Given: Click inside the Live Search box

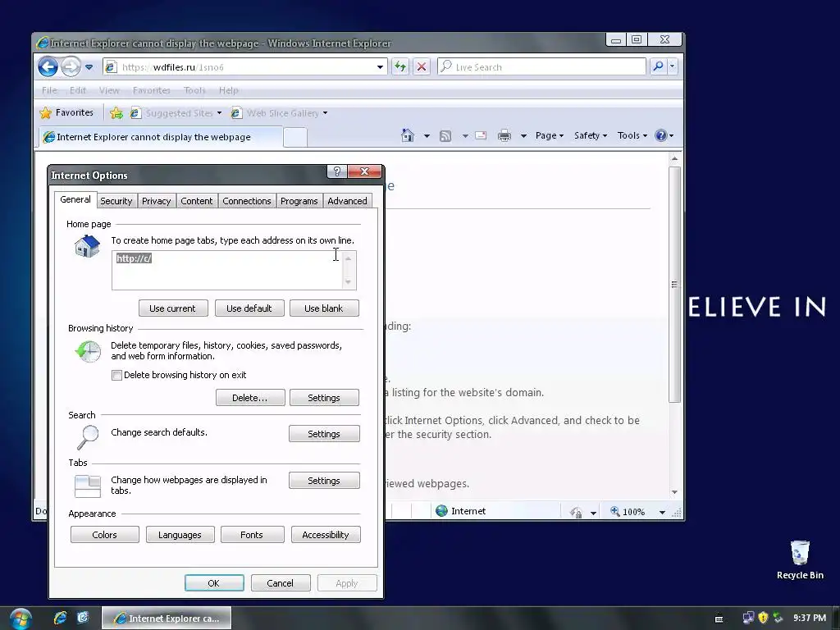Looking at the screenshot, I should 541,67.
